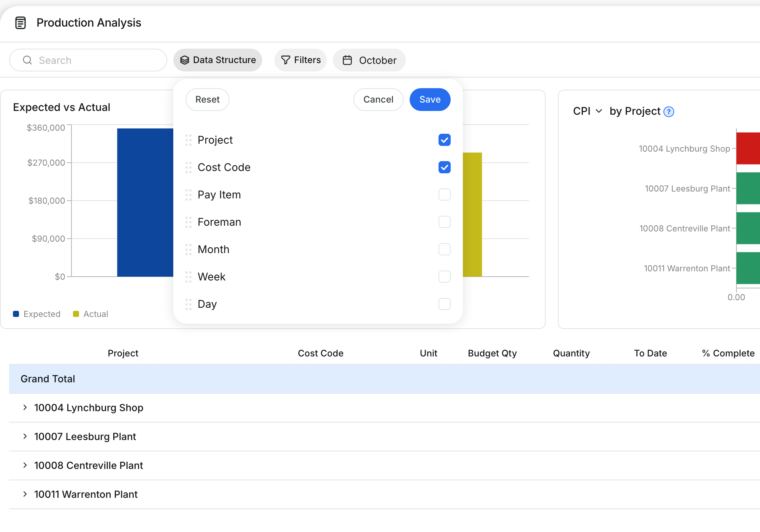Viewport: 760px width, 532px height.
Task: Open the October date picker
Action: coord(369,60)
